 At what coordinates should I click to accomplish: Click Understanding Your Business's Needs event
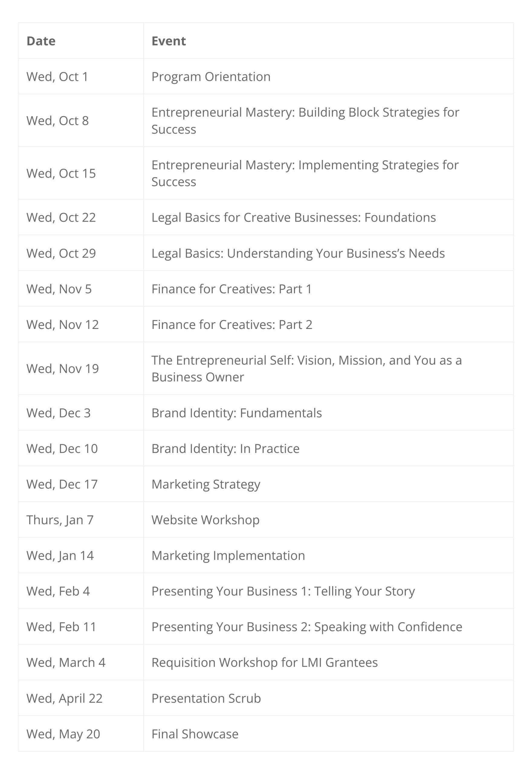point(298,253)
